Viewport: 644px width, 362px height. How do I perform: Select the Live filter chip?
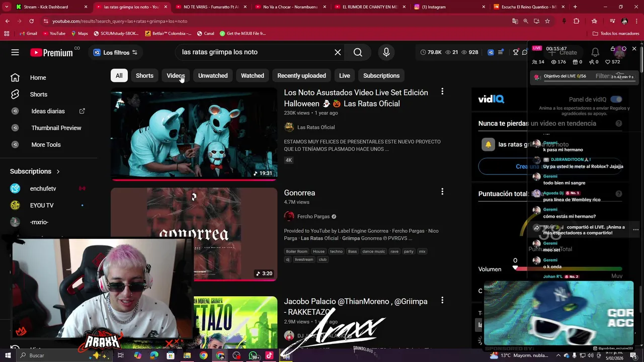345,75
